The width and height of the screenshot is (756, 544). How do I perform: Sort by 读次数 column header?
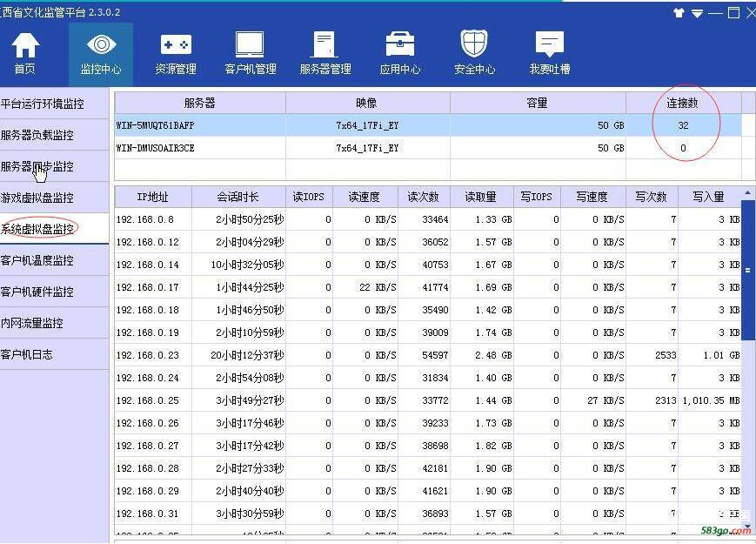[x=424, y=197]
